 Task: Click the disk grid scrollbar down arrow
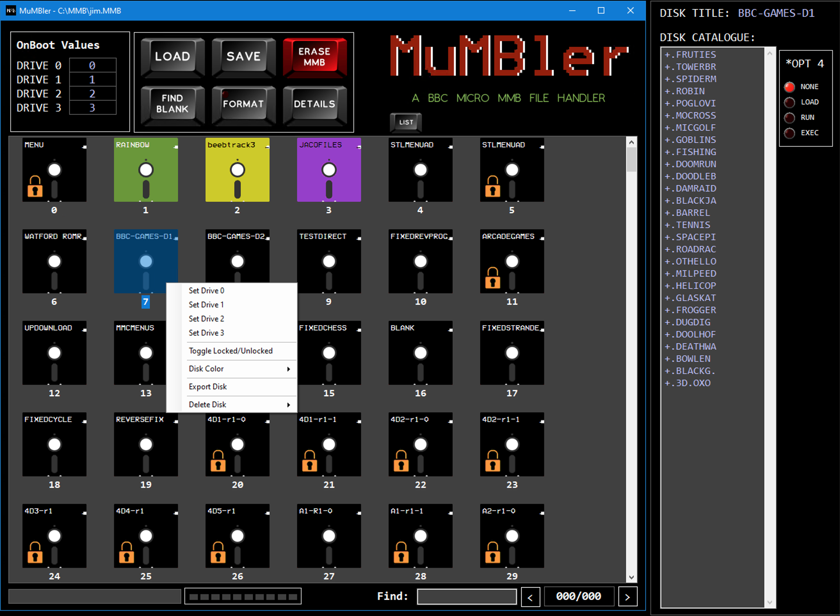631,577
